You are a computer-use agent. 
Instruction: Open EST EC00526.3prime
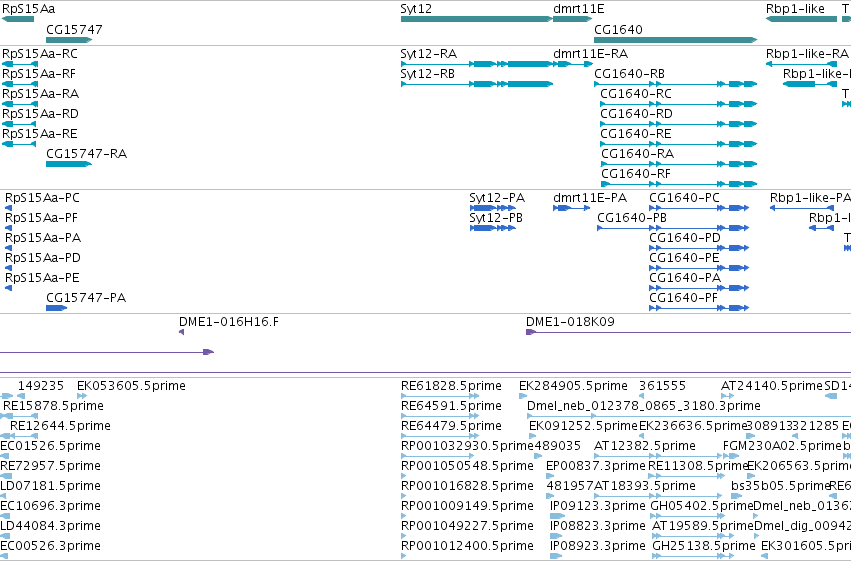[50, 546]
